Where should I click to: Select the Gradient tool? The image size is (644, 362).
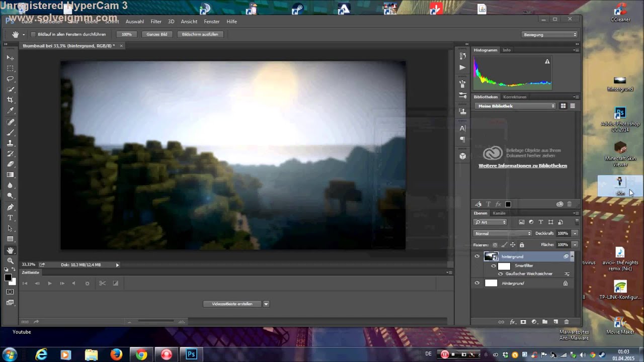coord(10,174)
